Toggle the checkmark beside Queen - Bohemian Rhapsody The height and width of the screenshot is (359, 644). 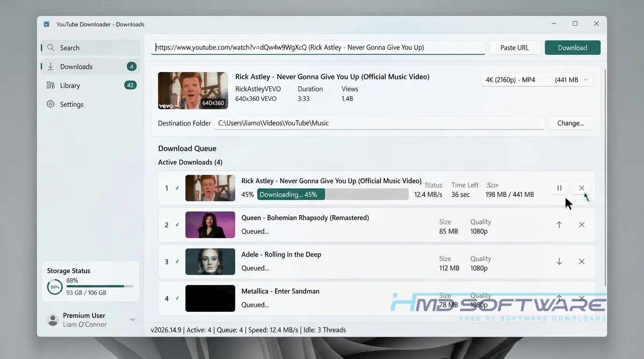(x=177, y=225)
